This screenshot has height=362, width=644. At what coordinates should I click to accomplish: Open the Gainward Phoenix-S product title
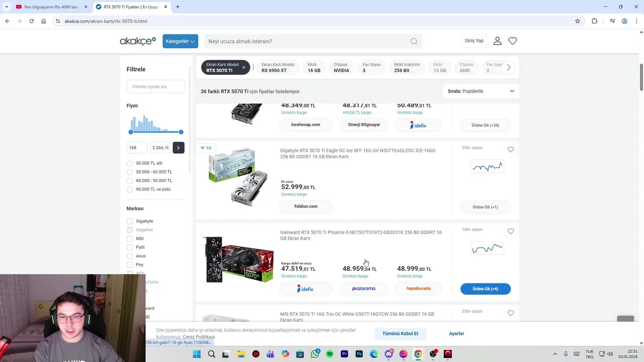[361, 235]
